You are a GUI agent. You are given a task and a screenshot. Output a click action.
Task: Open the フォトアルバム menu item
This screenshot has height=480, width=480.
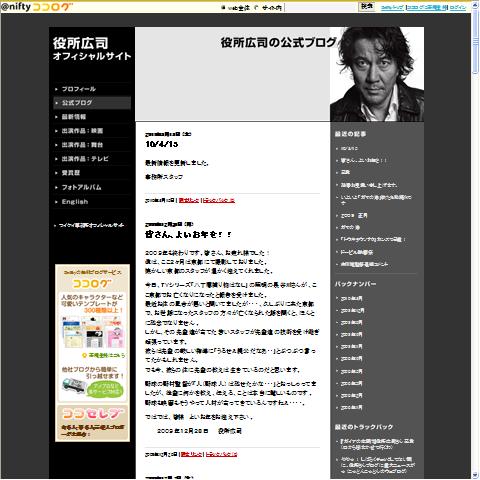click(81, 187)
